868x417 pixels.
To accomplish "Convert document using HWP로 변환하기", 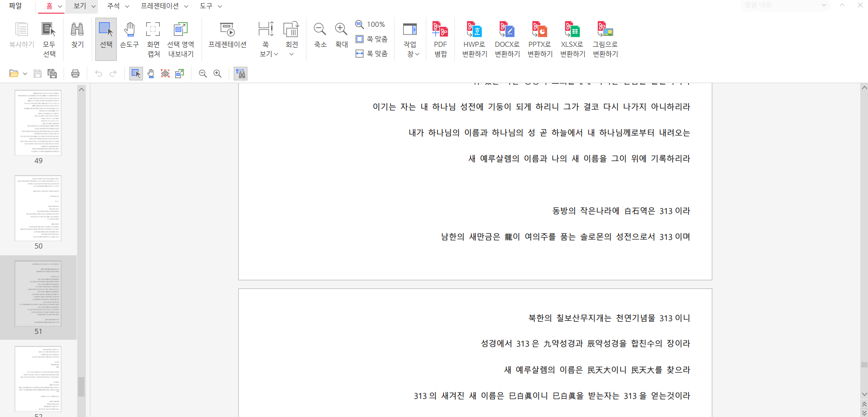I will pos(474,39).
